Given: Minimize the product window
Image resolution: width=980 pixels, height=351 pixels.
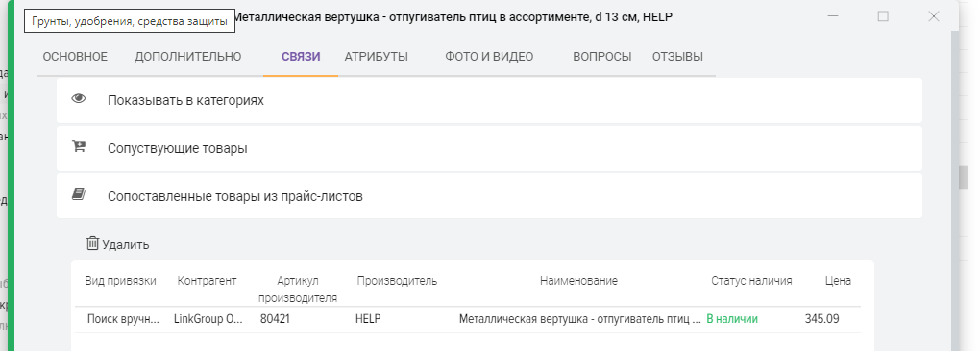Looking at the screenshot, I should 833,17.
